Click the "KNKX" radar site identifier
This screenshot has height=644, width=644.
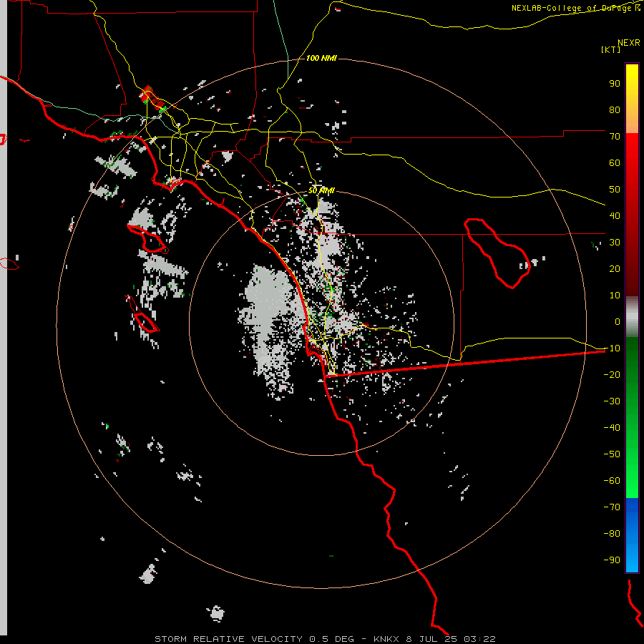point(386,639)
